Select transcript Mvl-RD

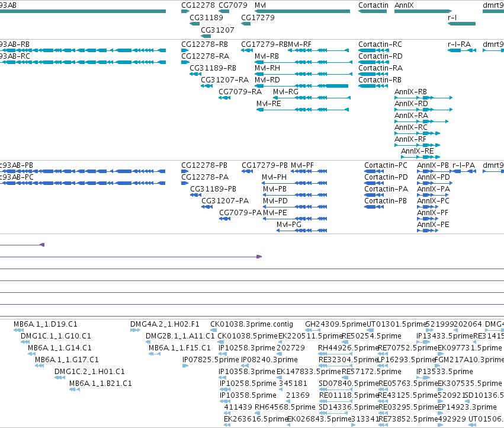pos(267,80)
